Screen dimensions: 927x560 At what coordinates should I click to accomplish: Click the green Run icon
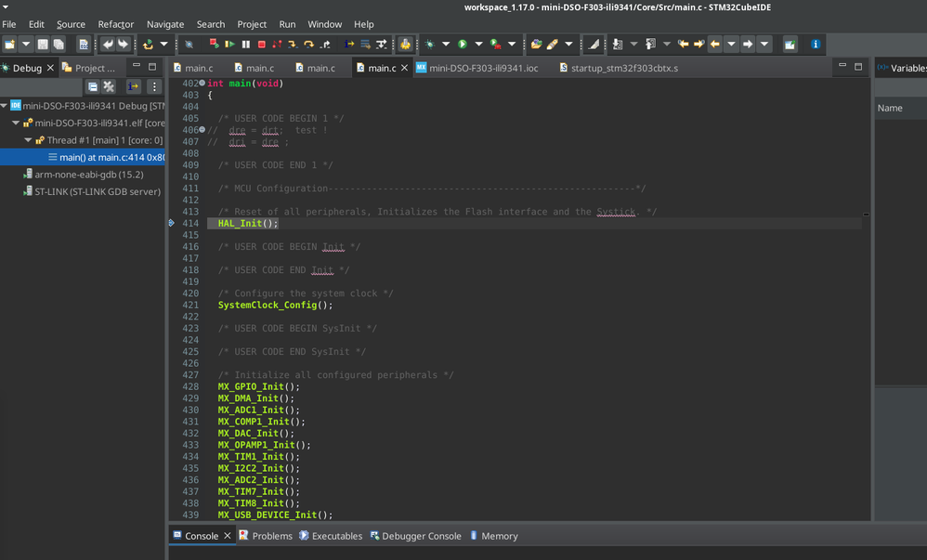click(x=463, y=45)
